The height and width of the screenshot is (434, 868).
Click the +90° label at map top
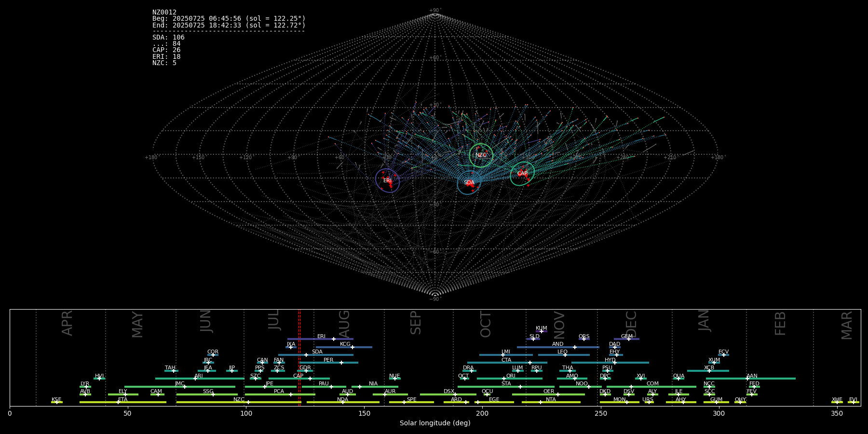(x=435, y=11)
